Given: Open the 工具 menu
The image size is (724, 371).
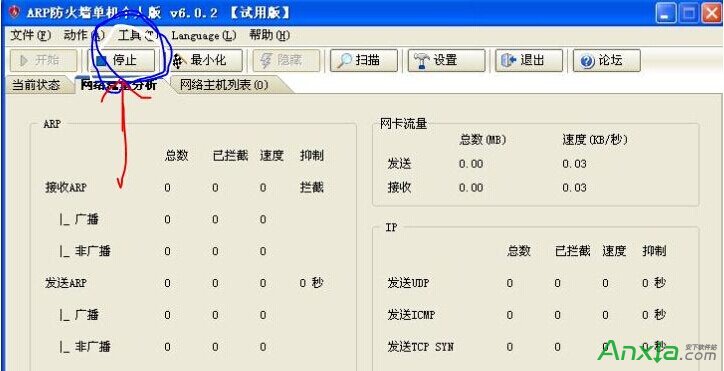Looking at the screenshot, I should [x=138, y=35].
